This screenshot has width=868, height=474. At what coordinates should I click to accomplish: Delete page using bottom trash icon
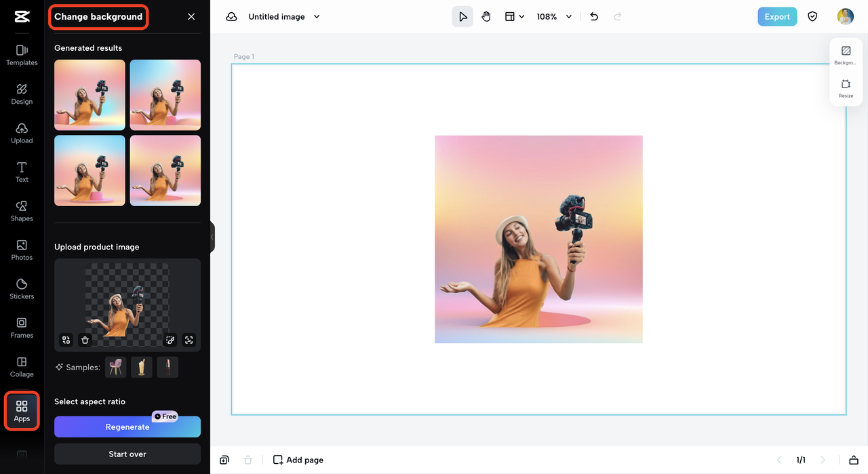(248, 460)
